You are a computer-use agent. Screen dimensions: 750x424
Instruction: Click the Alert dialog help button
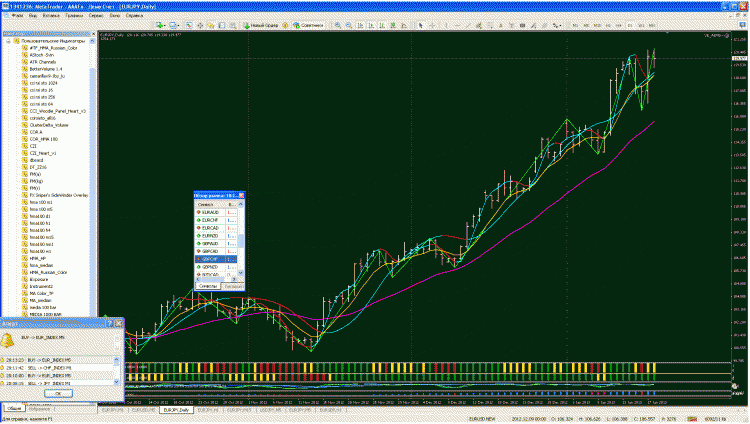point(110,324)
